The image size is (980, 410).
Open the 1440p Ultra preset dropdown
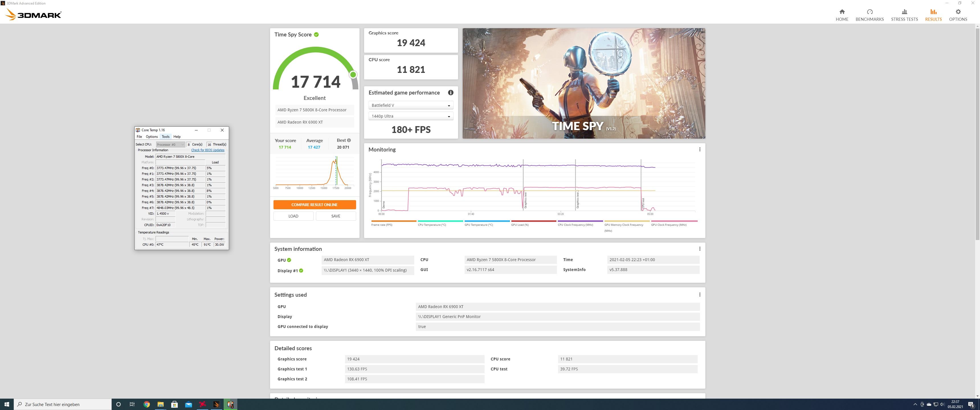tap(411, 116)
